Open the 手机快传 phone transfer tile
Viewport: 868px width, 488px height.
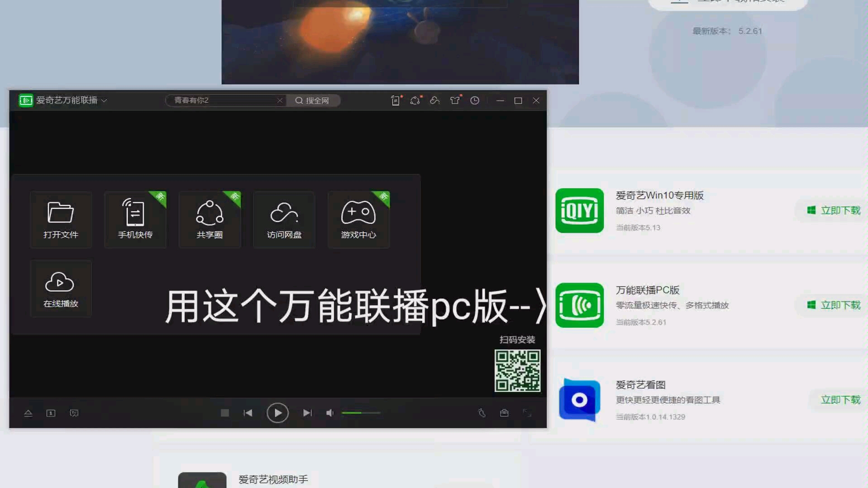click(135, 220)
